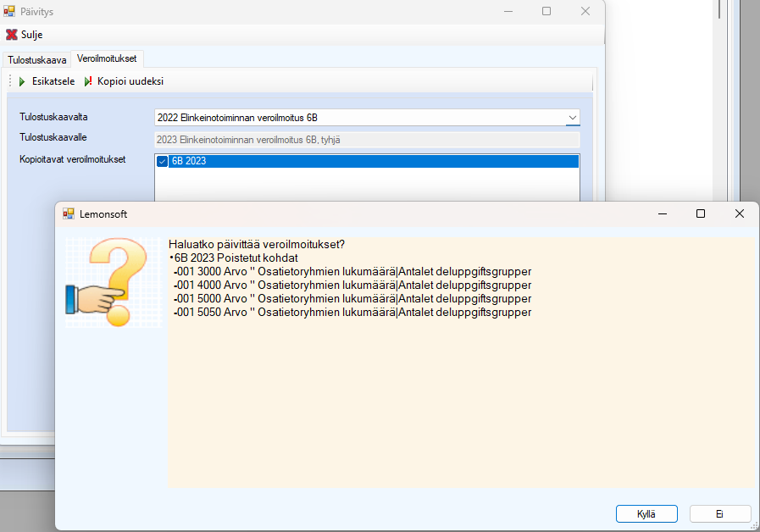Click the Esikatsele toolbar label
The image size is (760, 532).
[x=53, y=81]
